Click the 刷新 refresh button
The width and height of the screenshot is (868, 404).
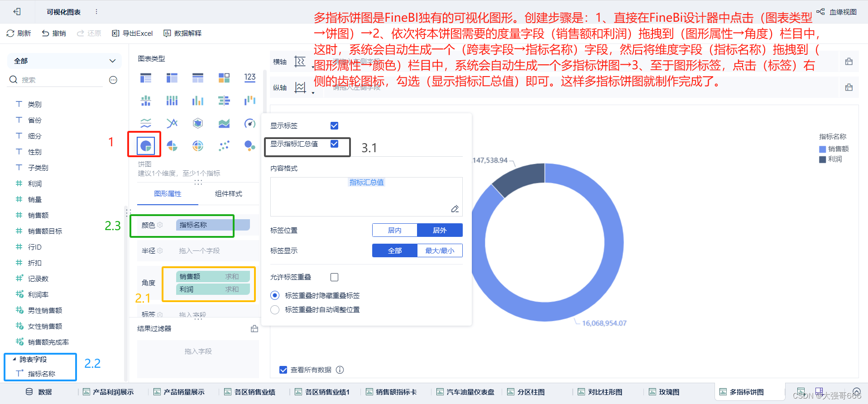coord(19,33)
